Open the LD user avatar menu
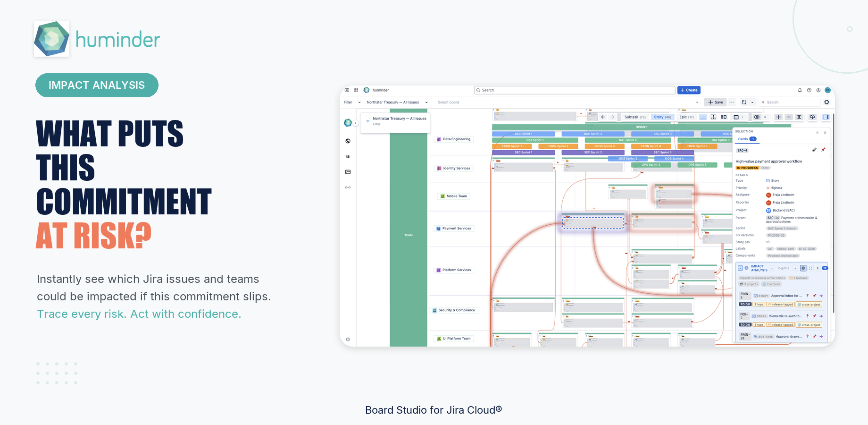The width and height of the screenshot is (868, 425). point(827,90)
